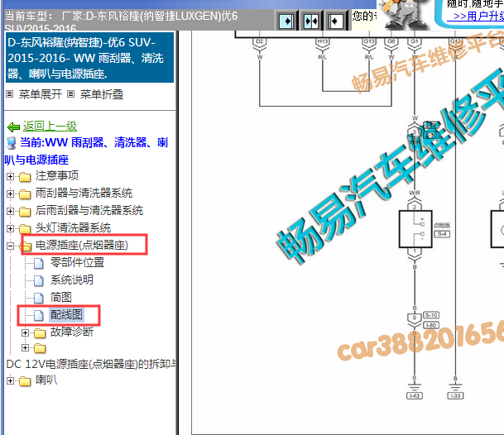Click 菜单展开 to expand the menu
The height and width of the screenshot is (435, 504).
click(x=41, y=94)
